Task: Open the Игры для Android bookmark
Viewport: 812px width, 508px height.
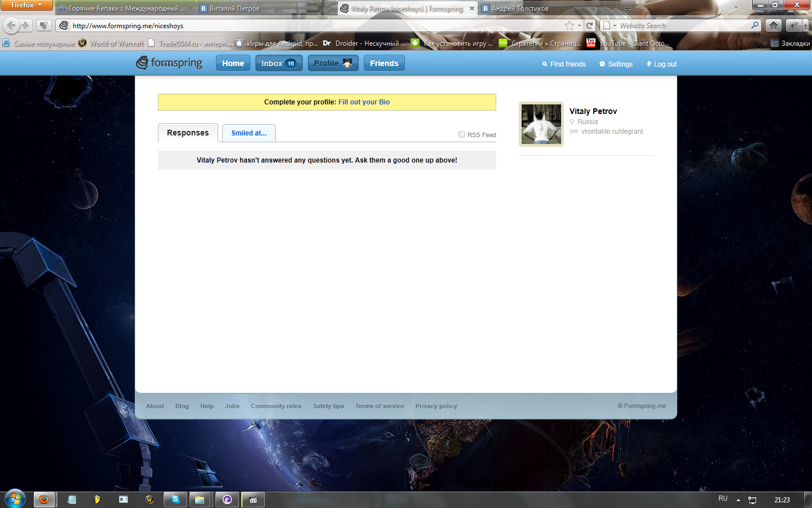Action: coord(277,43)
